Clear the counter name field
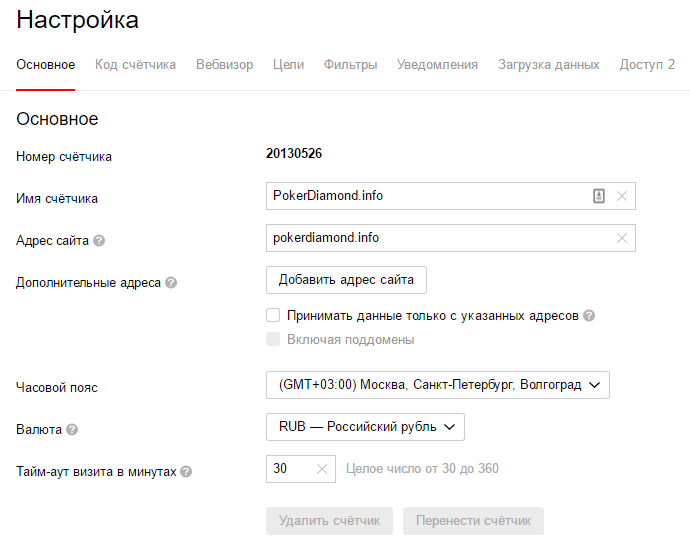The width and height of the screenshot is (690, 554). pyautogui.click(x=622, y=197)
